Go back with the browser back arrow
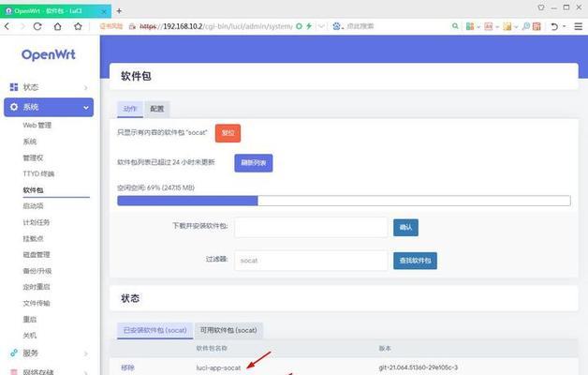588x375 pixels. 7,26
